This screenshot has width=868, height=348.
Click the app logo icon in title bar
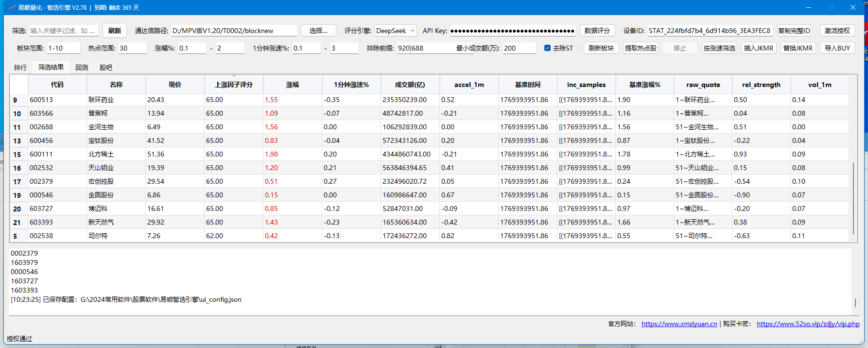coord(12,7)
